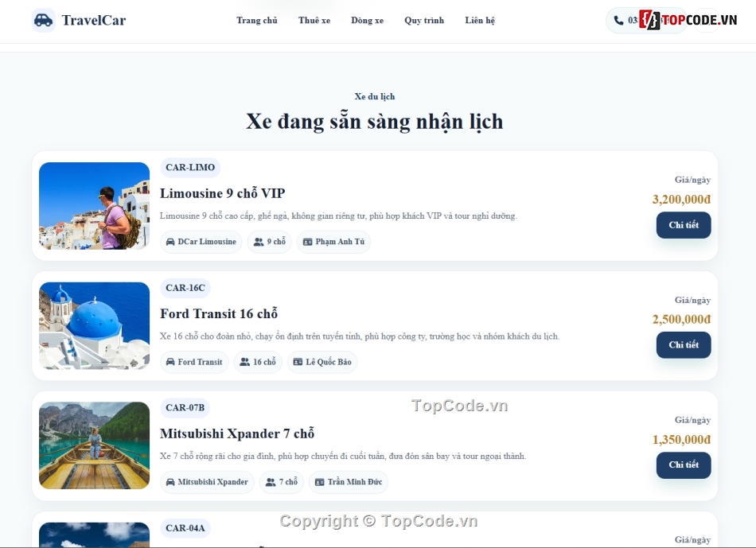Click the DCar Limousine tag text
Screen dimensions: 756x548
207,242
